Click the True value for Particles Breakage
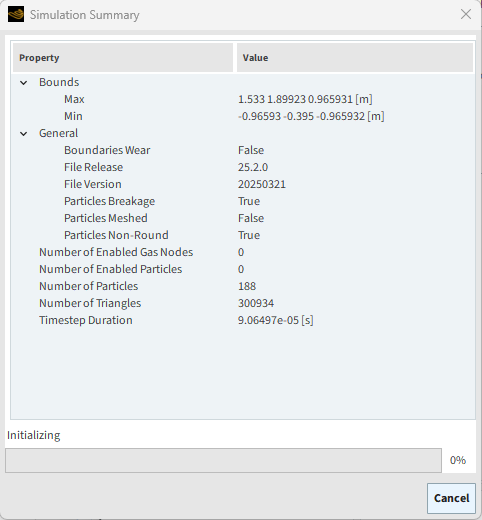Screen dimensions: 482x520 249,201
